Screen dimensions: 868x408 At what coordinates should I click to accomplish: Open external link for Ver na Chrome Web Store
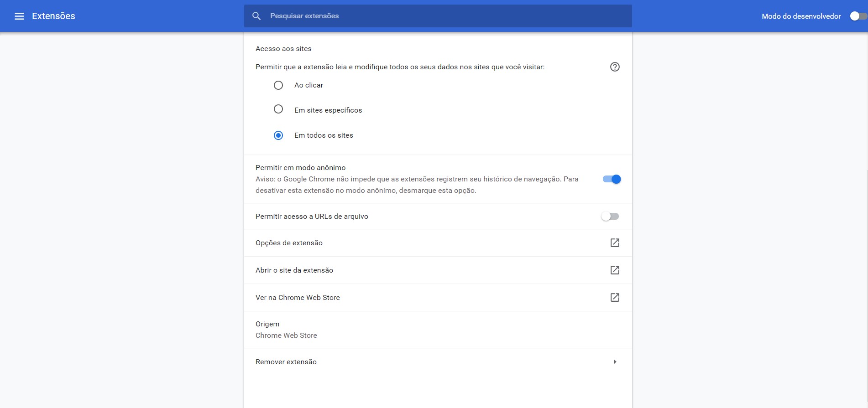point(615,297)
